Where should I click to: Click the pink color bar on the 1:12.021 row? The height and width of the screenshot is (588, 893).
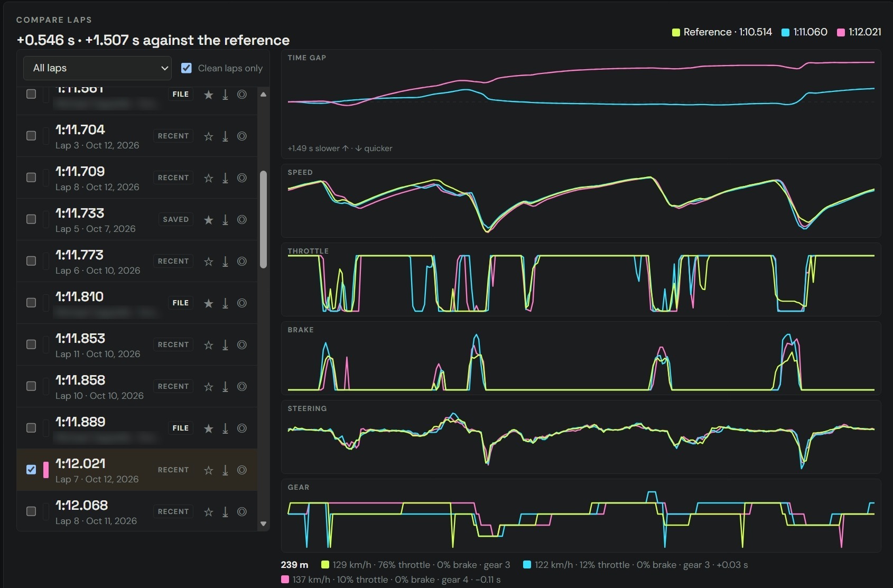pyautogui.click(x=46, y=470)
